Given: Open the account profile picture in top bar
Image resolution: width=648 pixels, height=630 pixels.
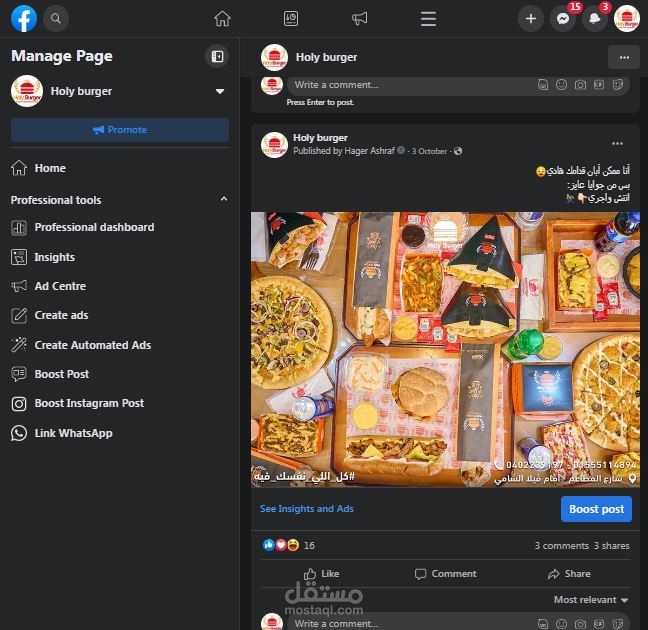Looking at the screenshot, I should pyautogui.click(x=627, y=19).
